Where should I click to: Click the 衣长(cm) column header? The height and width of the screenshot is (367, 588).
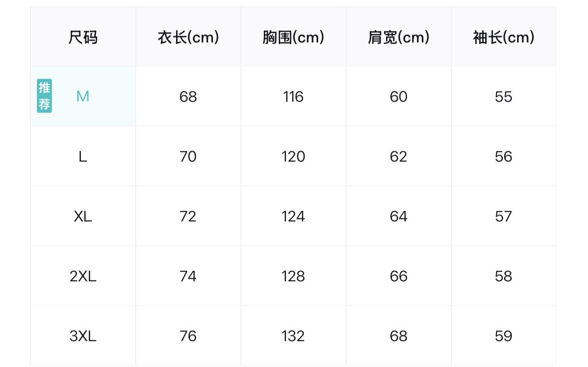pos(188,37)
